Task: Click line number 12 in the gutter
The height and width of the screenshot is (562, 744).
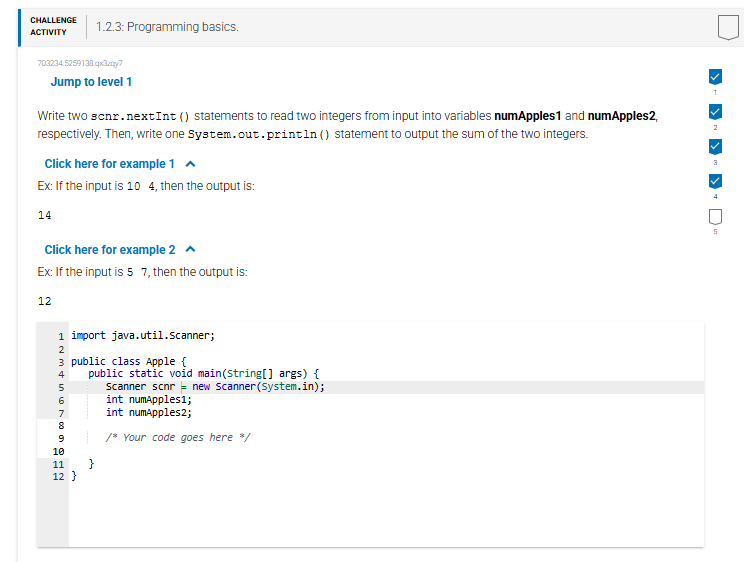Action: [x=58, y=477]
